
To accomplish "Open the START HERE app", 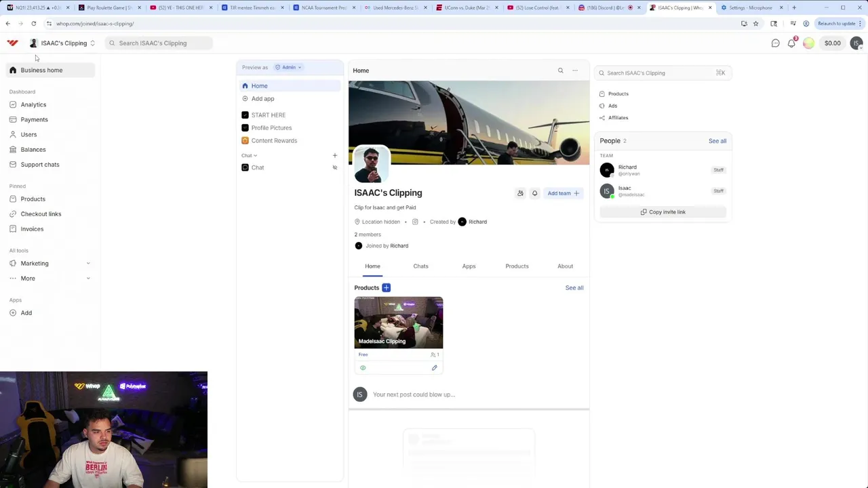I will (x=268, y=115).
